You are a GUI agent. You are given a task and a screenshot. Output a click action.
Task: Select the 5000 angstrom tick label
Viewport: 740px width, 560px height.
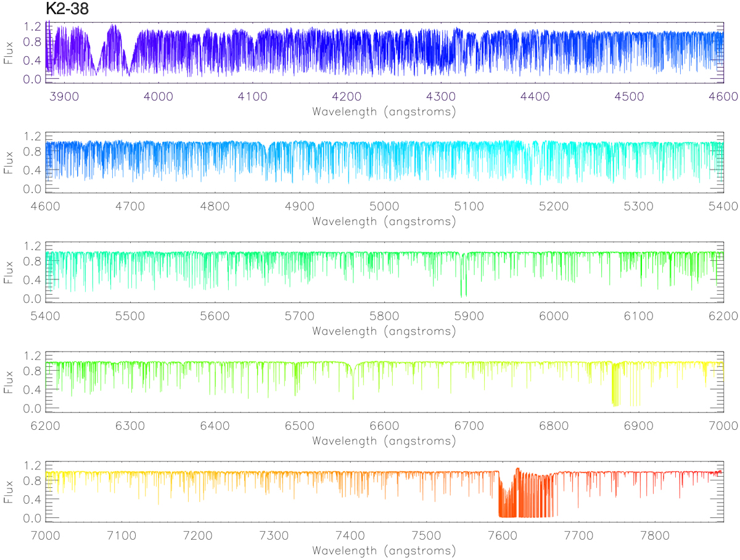point(384,206)
